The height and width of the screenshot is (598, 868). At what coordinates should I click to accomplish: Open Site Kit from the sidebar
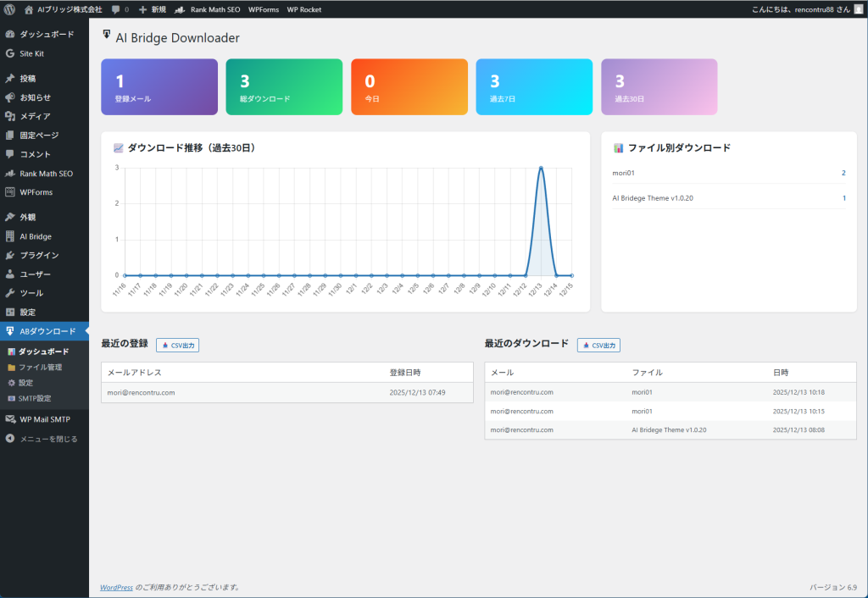point(32,53)
